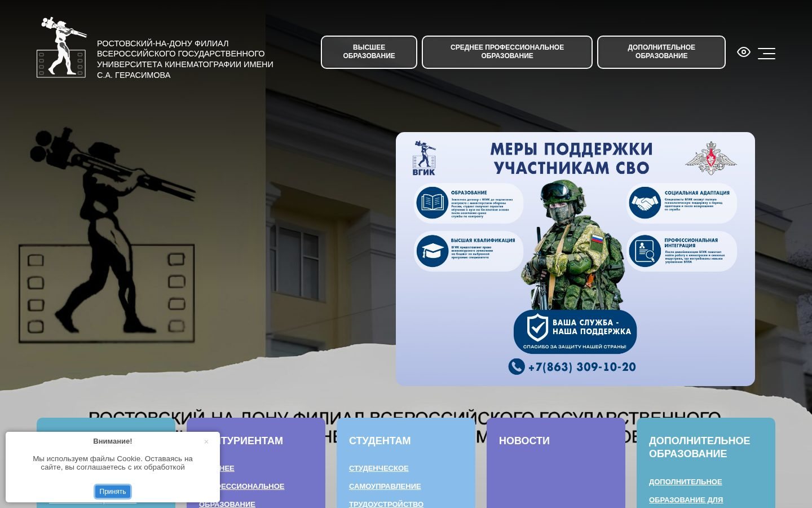
Task: Click the graduation cap icon beside ВЫСШАЯ КВАЛИФИКАЦИЯ
Action: [x=433, y=251]
